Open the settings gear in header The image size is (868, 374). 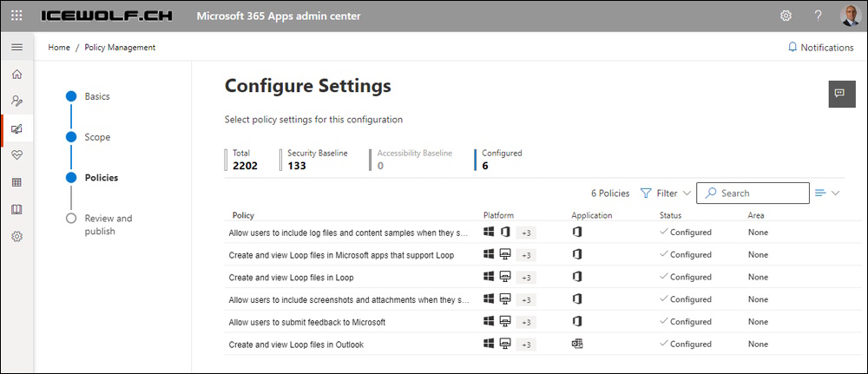786,16
